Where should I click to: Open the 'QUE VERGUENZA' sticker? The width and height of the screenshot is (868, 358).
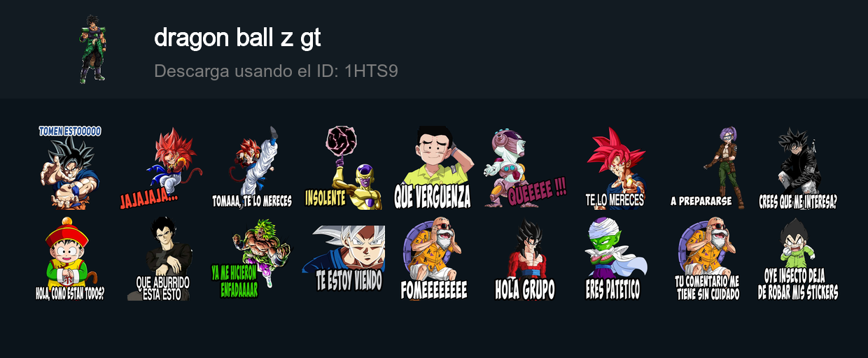point(434,168)
